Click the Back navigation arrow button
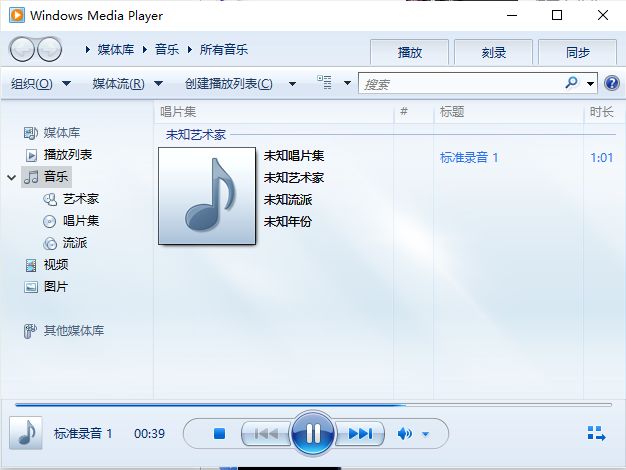The height and width of the screenshot is (470, 626). [22, 50]
